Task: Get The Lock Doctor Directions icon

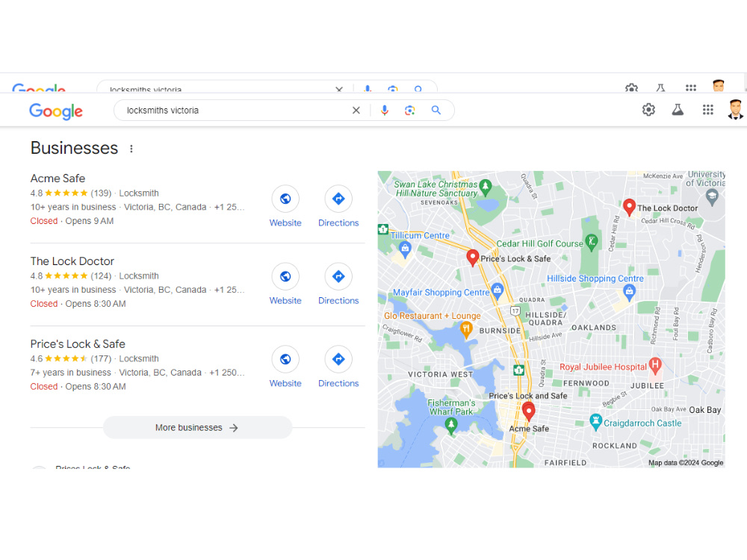Action: click(x=338, y=276)
